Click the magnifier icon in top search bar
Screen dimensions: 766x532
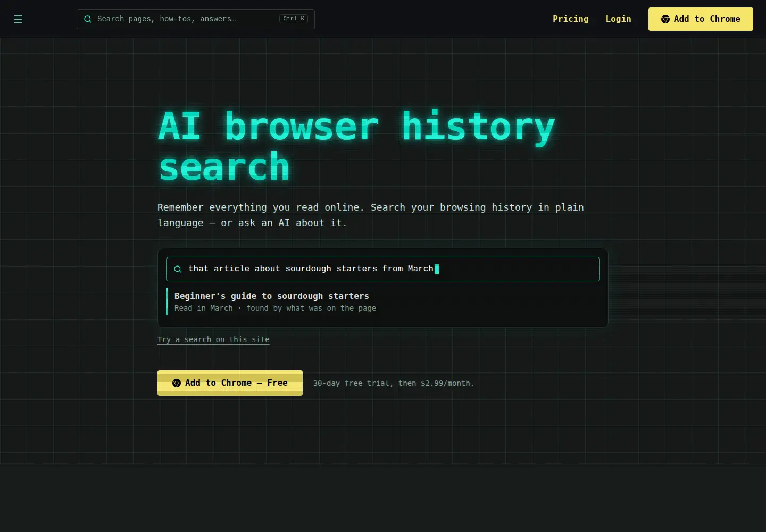point(88,19)
